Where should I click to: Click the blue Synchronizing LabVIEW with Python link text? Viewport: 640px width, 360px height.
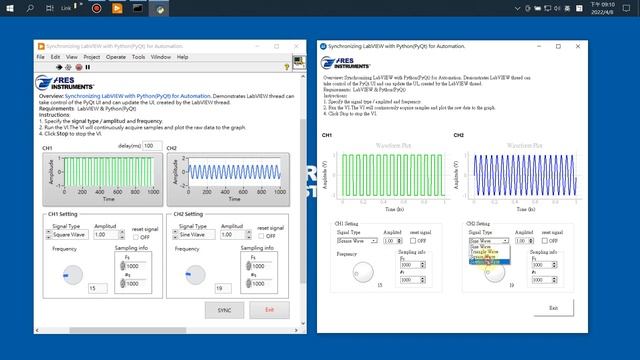click(138, 96)
